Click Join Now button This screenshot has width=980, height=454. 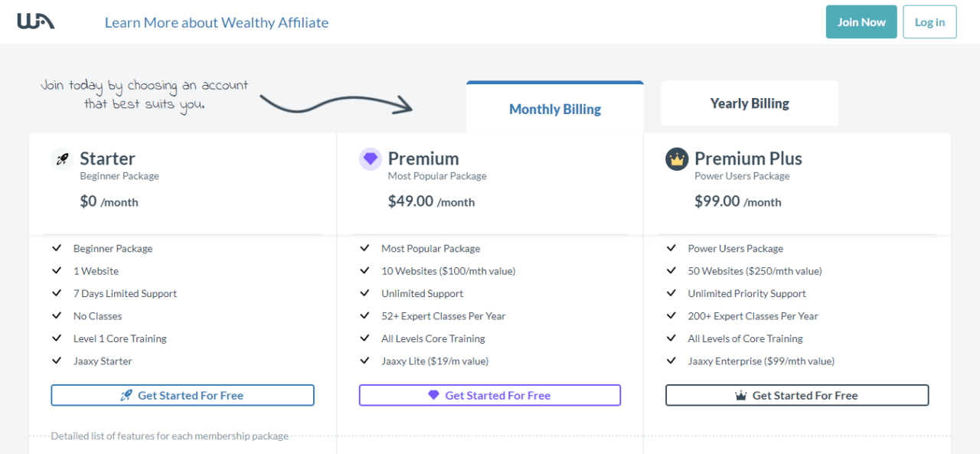pos(861,22)
